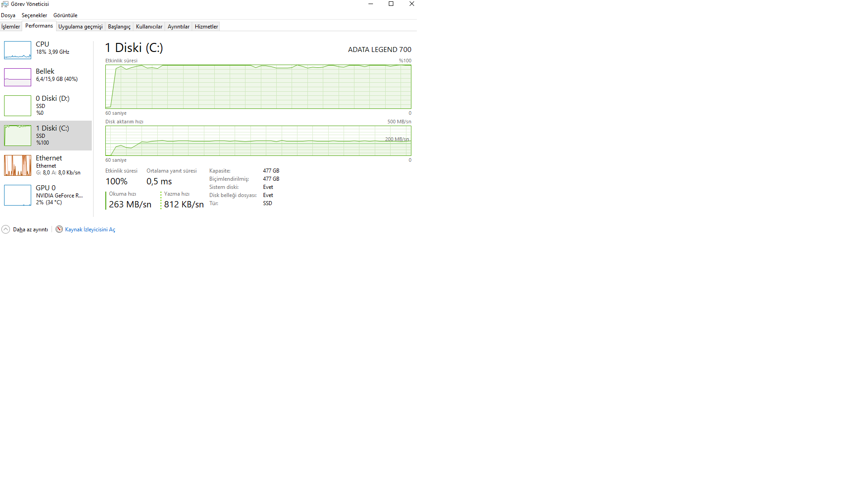Select the CPU mini graph thumbnail
The width and height of the screenshot is (868, 488).
click(18, 50)
